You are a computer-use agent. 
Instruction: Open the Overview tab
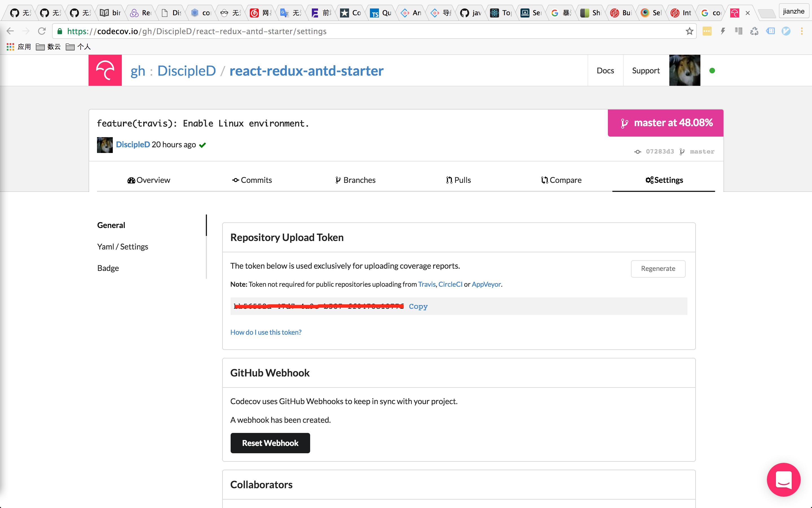pos(149,180)
